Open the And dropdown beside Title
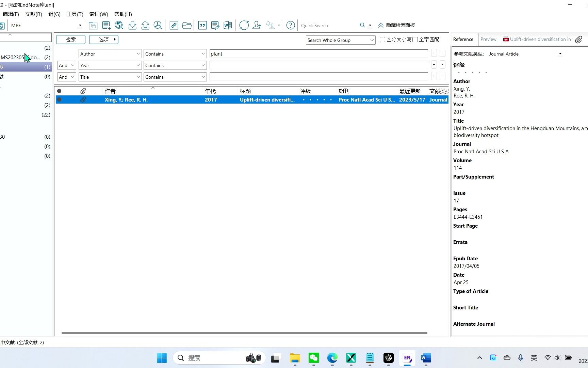 [66, 77]
